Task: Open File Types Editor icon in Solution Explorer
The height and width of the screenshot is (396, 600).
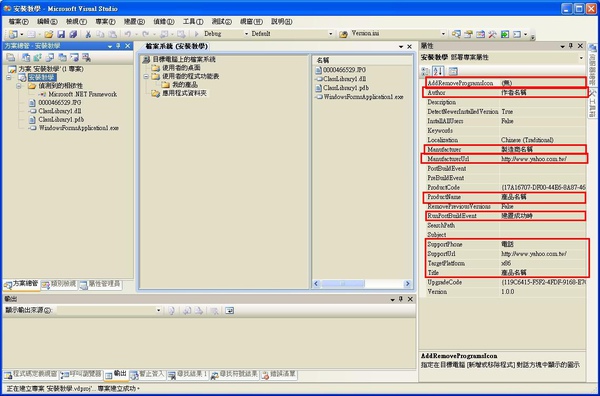Action: coord(50,58)
